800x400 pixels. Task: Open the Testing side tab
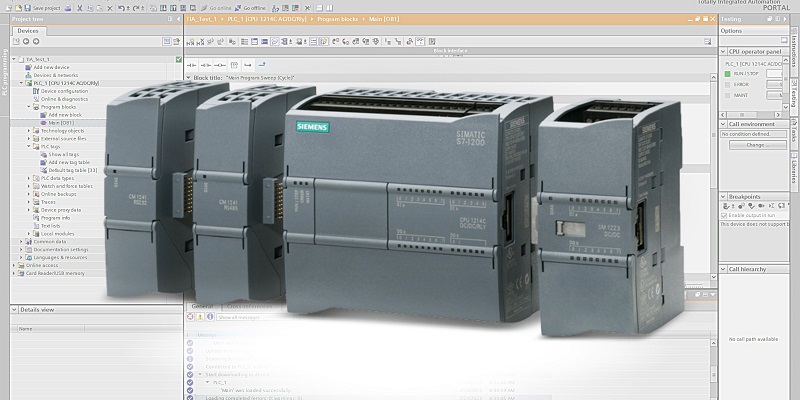(x=794, y=97)
